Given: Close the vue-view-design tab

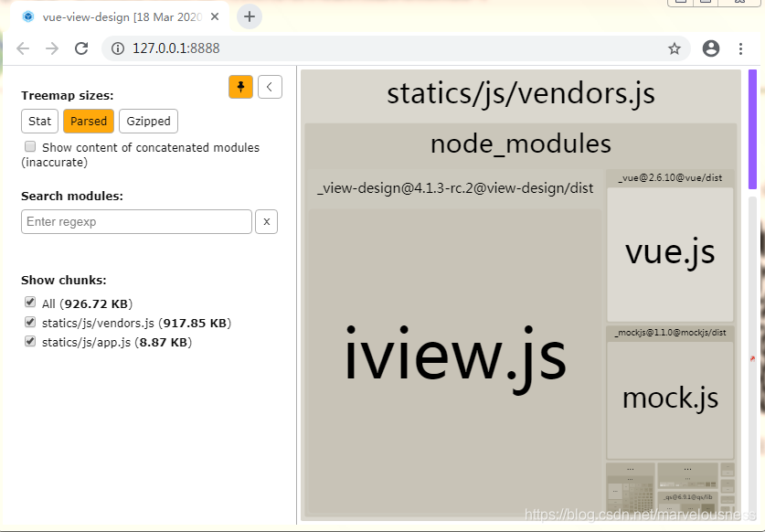Looking at the screenshot, I should (x=215, y=16).
